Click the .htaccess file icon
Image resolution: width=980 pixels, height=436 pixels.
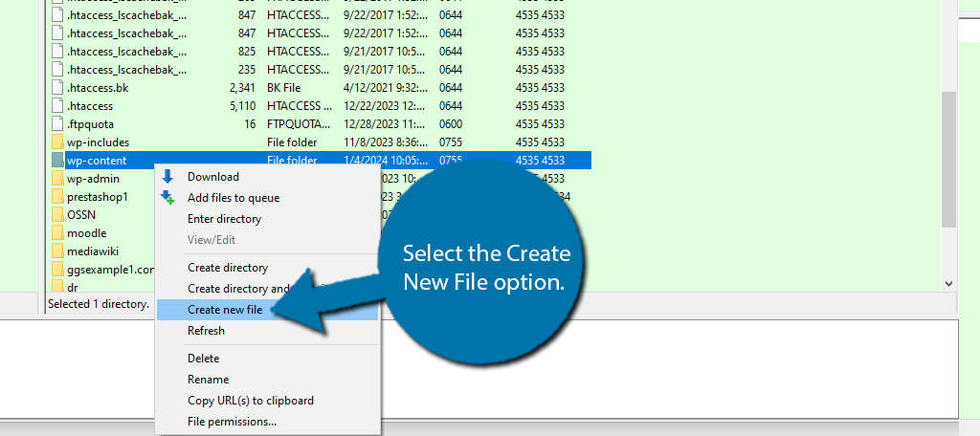coord(57,106)
